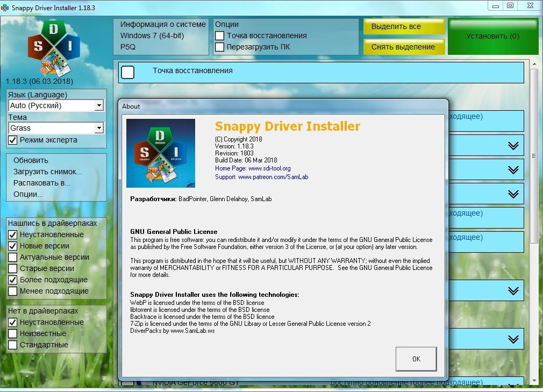The image size is (543, 392).
Task: Enable the Перезагрузить ПК checkbox
Action: (x=219, y=47)
